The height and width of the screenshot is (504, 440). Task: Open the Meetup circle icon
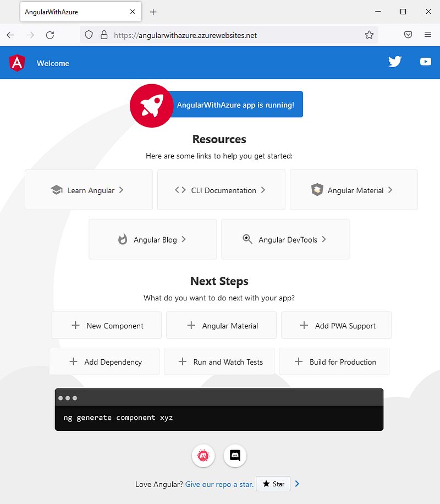[203, 456]
